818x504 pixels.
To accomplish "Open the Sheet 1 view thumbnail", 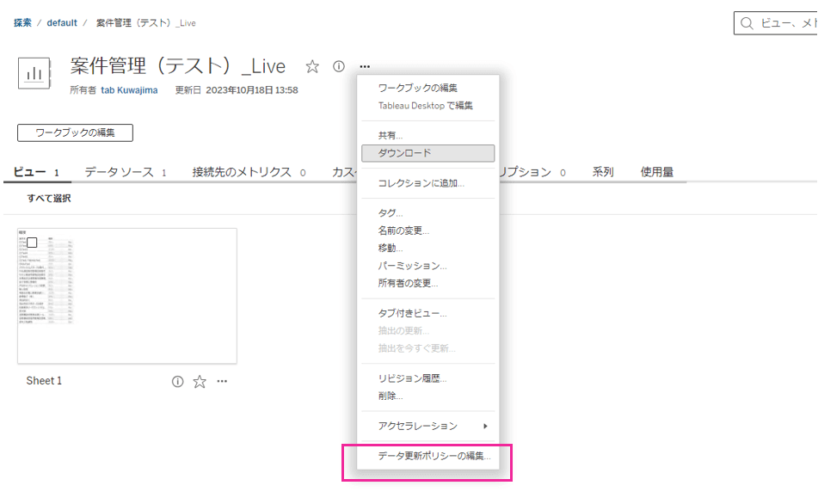I will tap(127, 296).
